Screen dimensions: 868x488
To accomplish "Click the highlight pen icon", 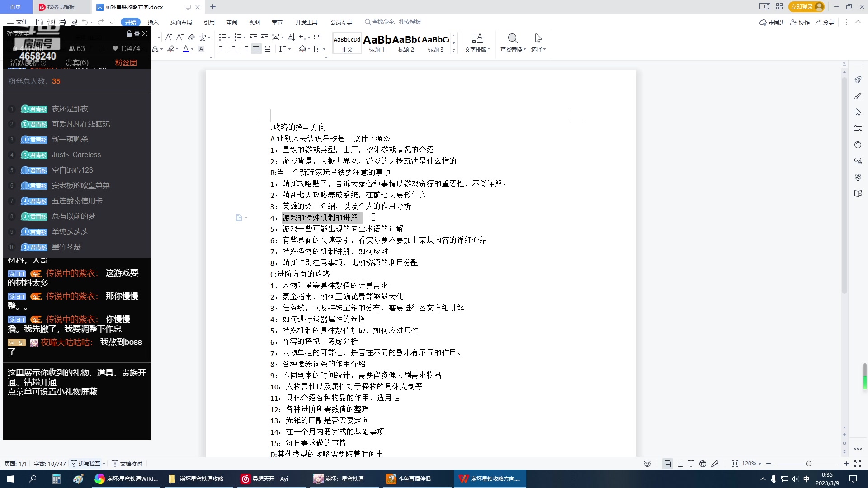I will point(172,49).
